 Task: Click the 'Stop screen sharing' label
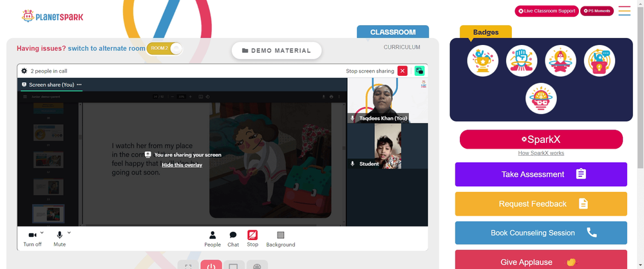pyautogui.click(x=370, y=71)
